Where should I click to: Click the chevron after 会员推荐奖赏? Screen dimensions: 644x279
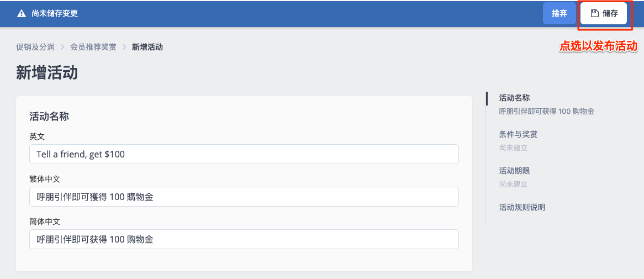124,47
